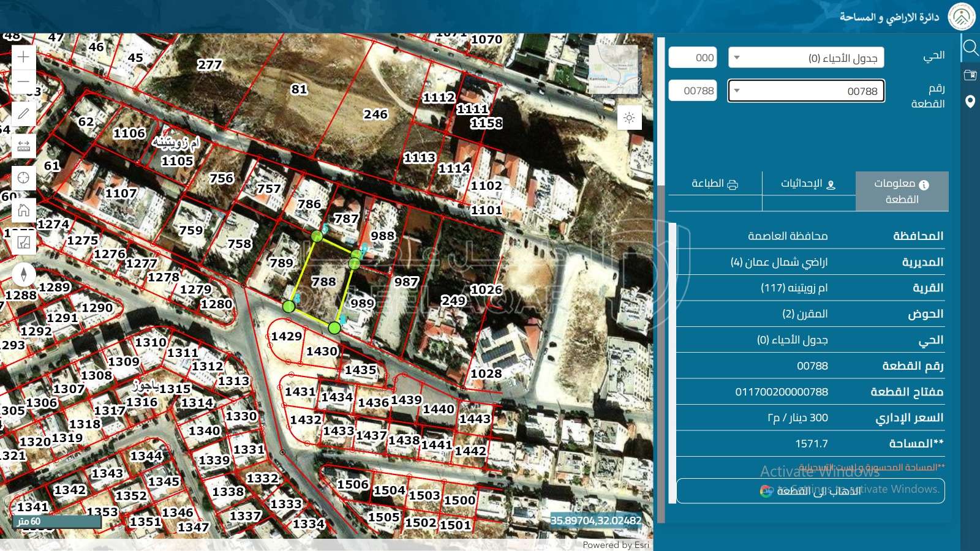This screenshot has width=980, height=551.
Task: Click the location pin sidebar icon
Action: (x=970, y=102)
